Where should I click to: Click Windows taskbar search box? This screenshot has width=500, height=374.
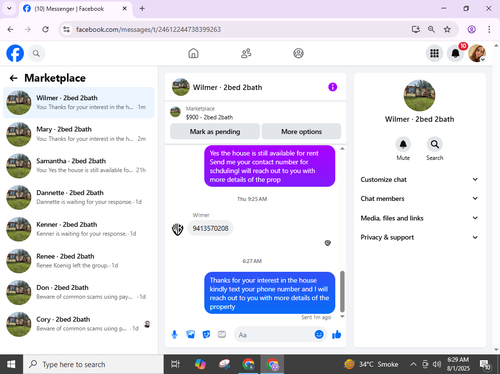click(93, 364)
